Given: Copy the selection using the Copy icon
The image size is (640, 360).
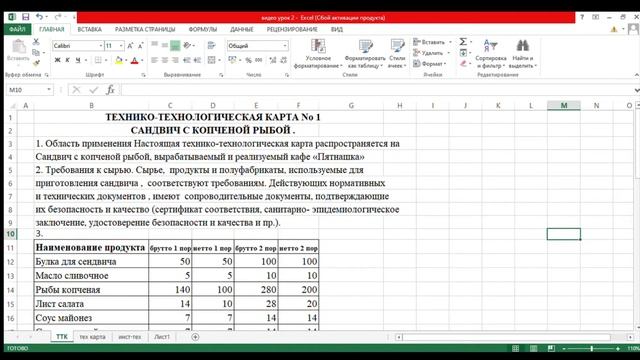Looking at the screenshot, I should click(36, 52).
